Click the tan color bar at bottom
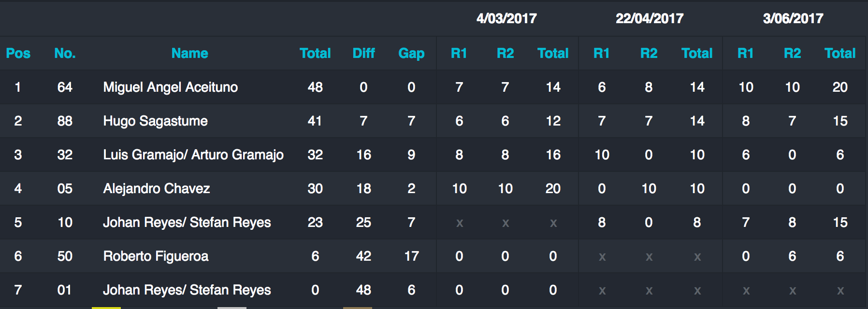The width and height of the screenshot is (868, 309). click(358, 308)
